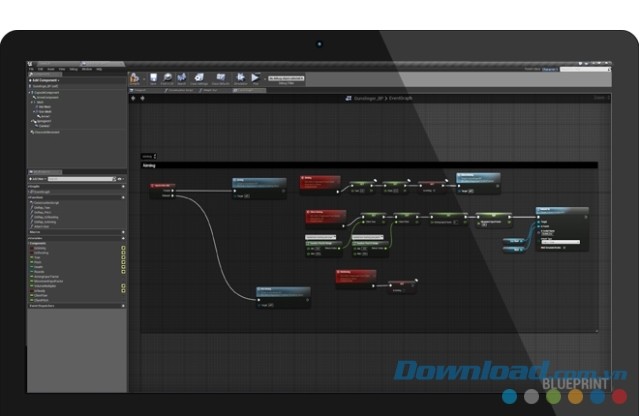
Task: Click the EventGraph breadcrumb above the graph
Action: coord(383,98)
